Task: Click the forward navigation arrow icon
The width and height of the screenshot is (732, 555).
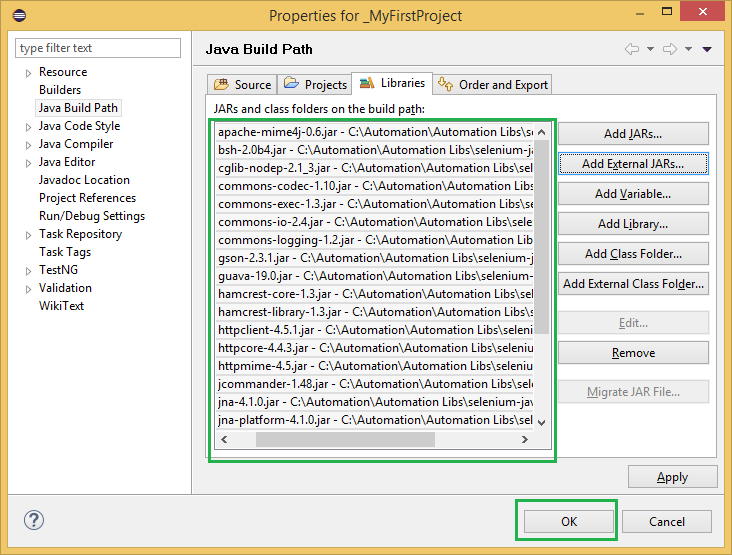Action: tap(670, 49)
